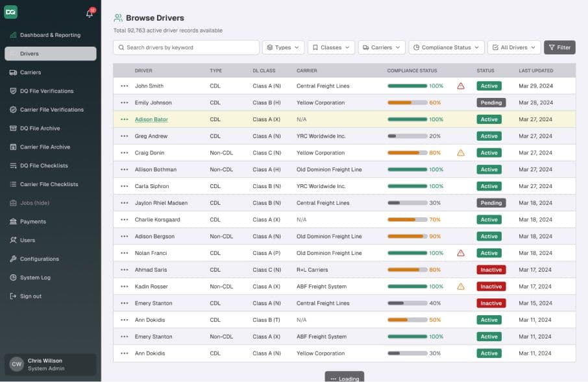The height and width of the screenshot is (382, 588).
Task: Open row actions for Nolan Franci
Action: point(125,253)
